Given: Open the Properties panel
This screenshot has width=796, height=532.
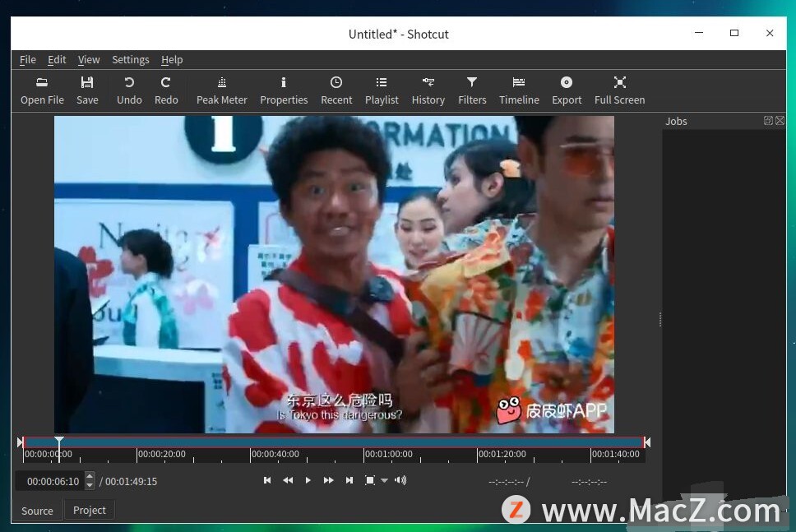Looking at the screenshot, I should click(284, 90).
